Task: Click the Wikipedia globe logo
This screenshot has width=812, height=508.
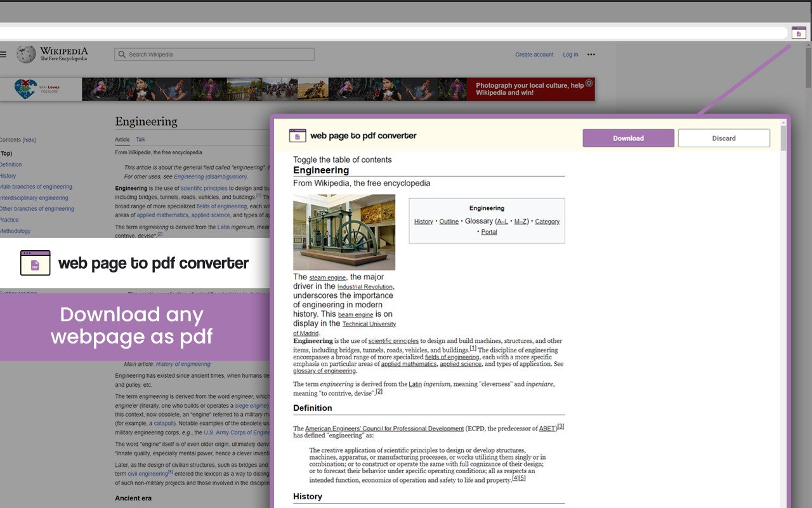Action: 26,55
